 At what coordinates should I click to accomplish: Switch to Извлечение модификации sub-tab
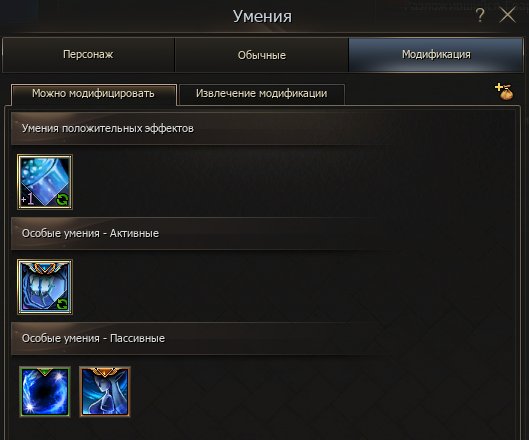point(261,94)
